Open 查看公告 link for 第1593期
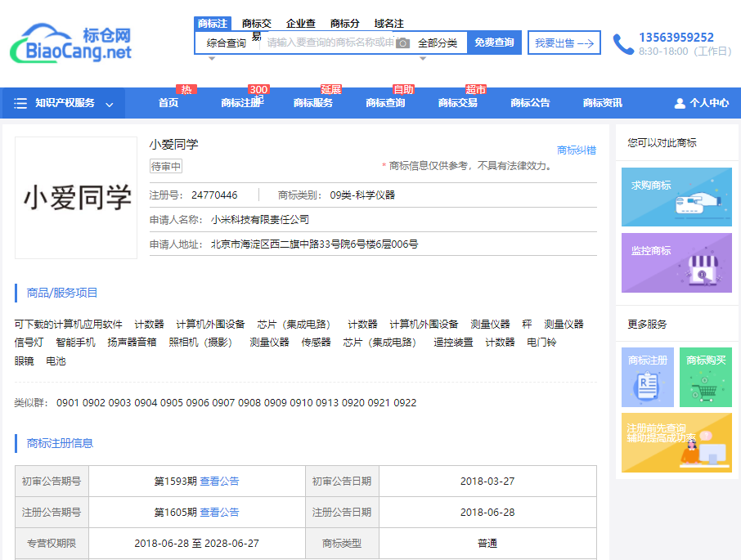This screenshot has width=741, height=560. click(219, 482)
